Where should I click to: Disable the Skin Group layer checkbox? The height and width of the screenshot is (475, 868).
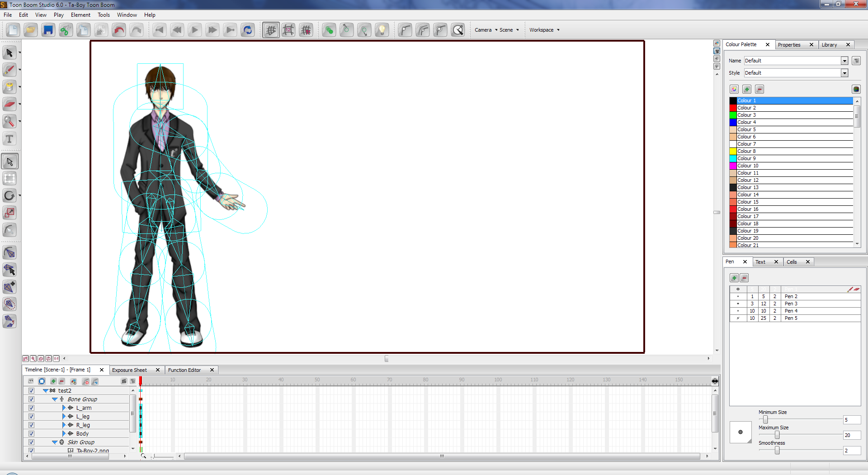pyautogui.click(x=31, y=442)
